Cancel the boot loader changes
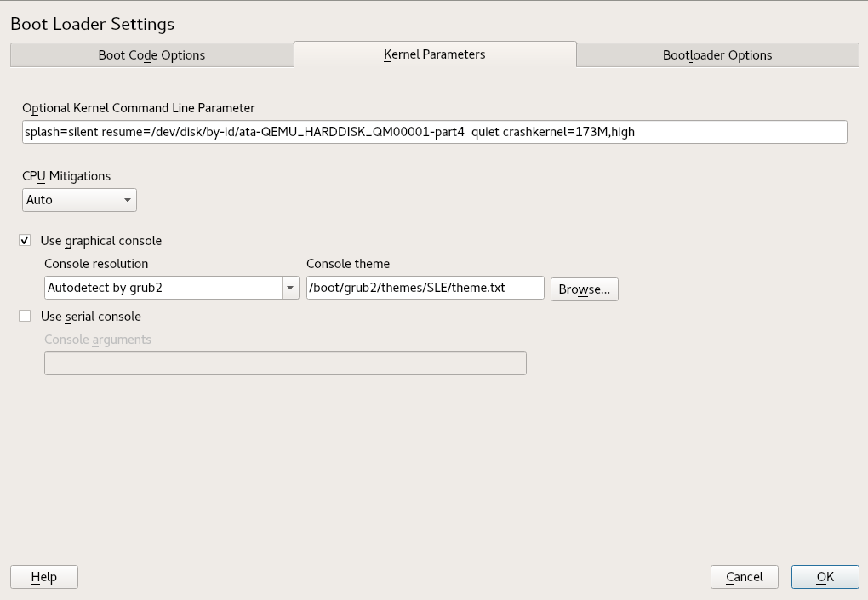This screenshot has height=600, width=868. coord(744,577)
